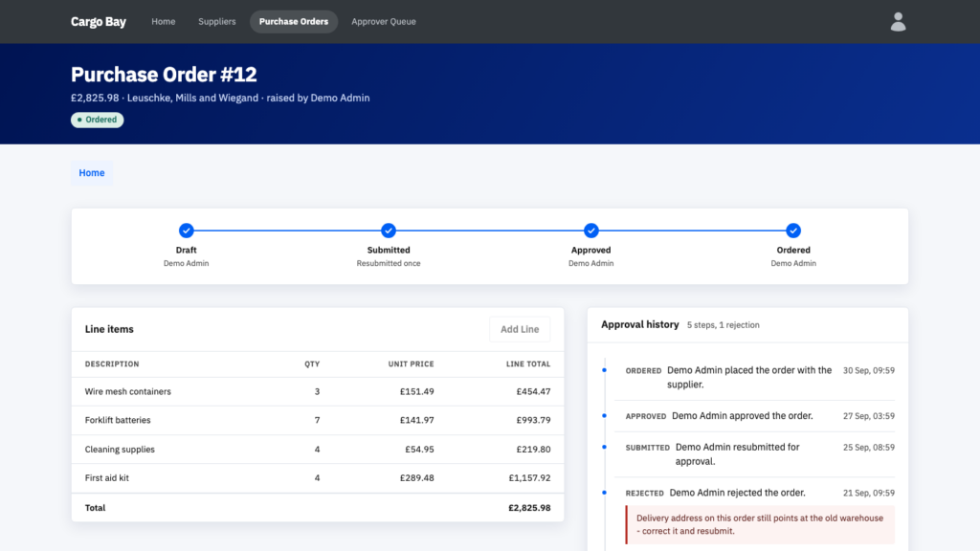The height and width of the screenshot is (551, 980).
Task: Click the Submitted step checkmark circle
Action: point(389,231)
